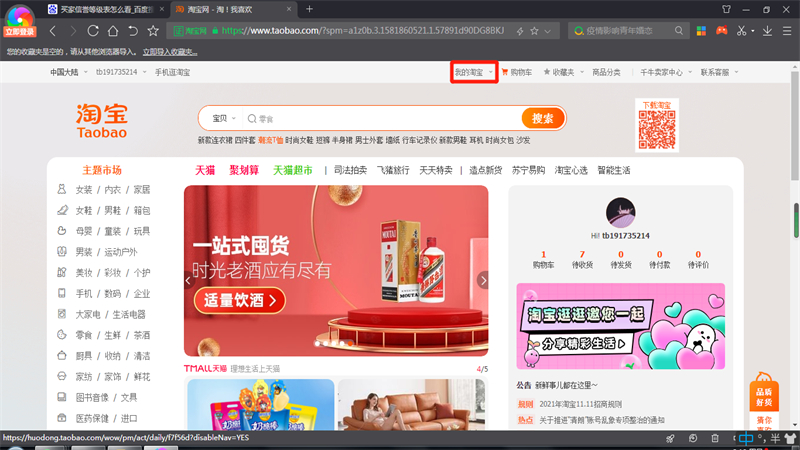
Task: Open 商品分类 link
Action: tap(606, 72)
